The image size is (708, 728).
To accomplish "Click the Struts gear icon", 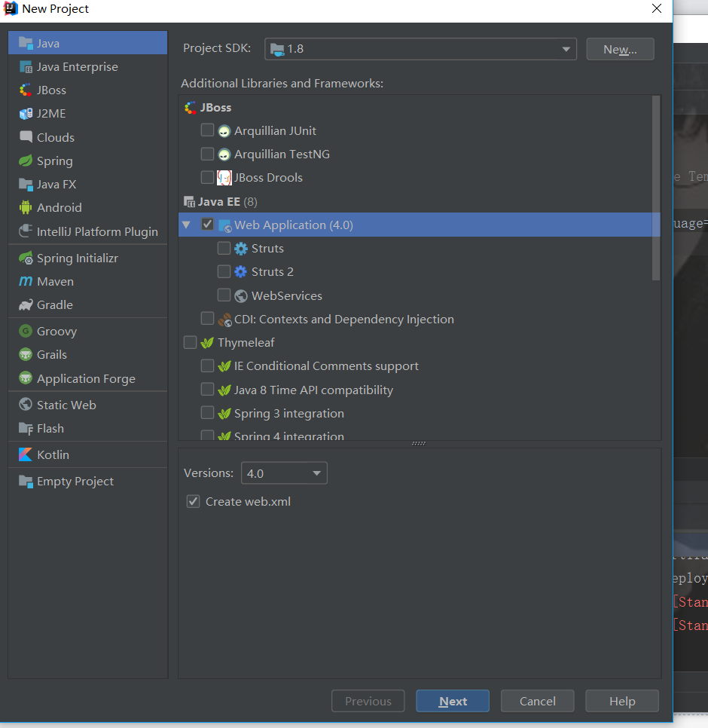I will (241, 249).
